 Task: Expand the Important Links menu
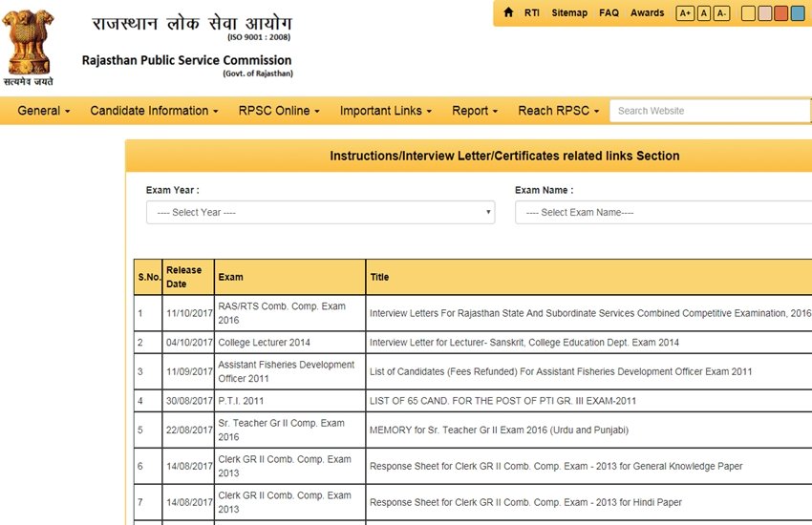(x=386, y=111)
